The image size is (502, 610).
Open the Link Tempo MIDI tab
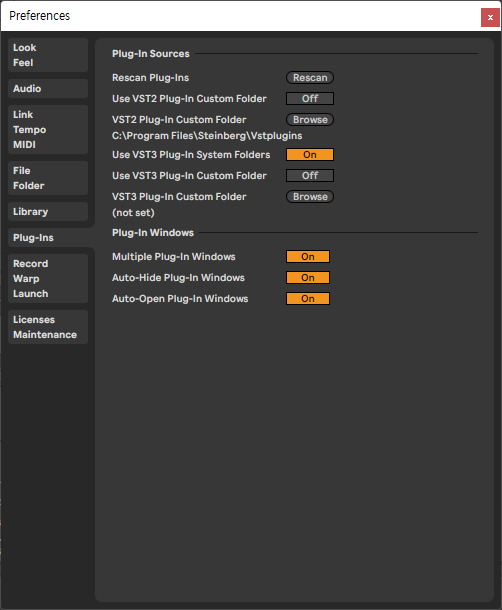coord(48,130)
